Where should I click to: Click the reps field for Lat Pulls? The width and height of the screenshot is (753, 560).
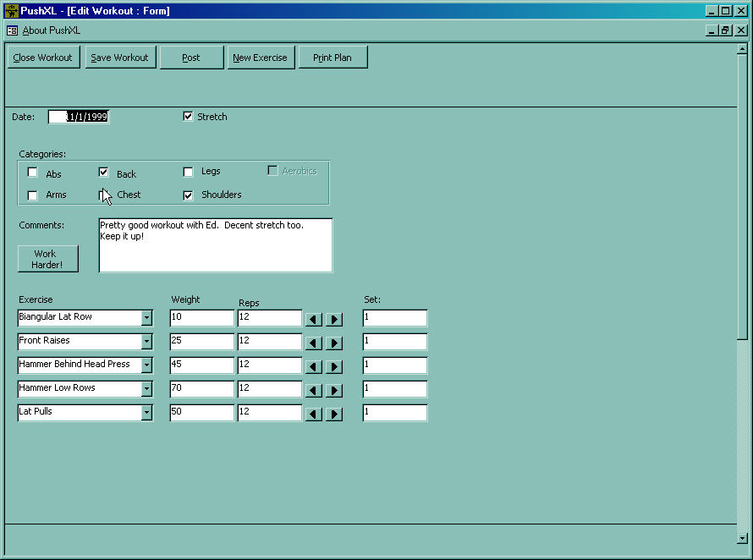tap(269, 413)
